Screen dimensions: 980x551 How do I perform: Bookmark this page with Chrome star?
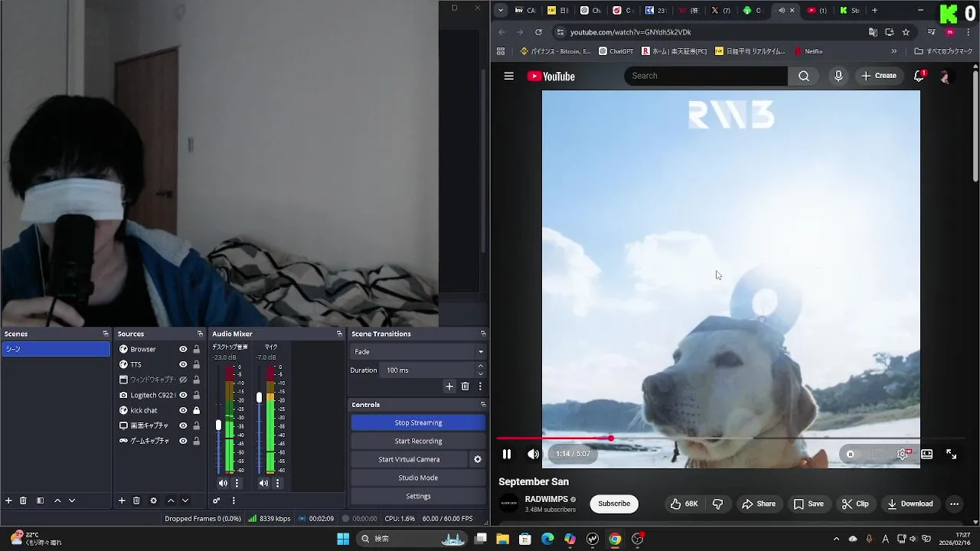[906, 32]
